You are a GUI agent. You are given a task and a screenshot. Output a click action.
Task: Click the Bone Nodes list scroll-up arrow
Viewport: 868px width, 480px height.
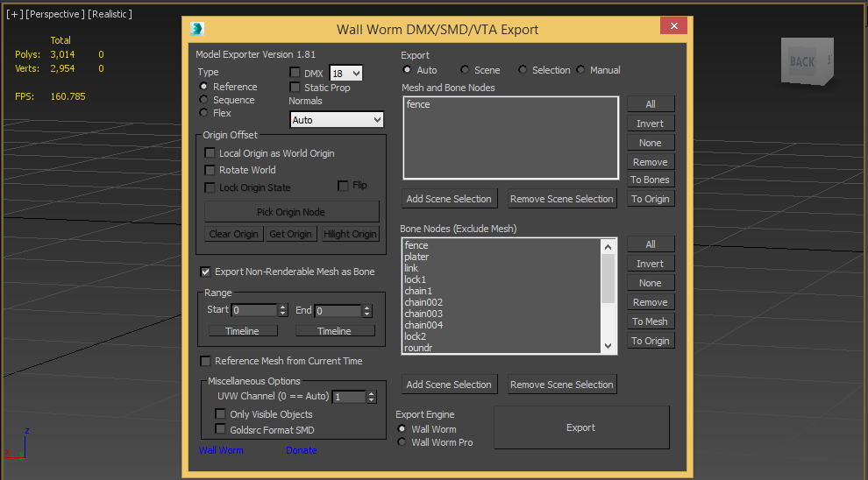tap(608, 247)
